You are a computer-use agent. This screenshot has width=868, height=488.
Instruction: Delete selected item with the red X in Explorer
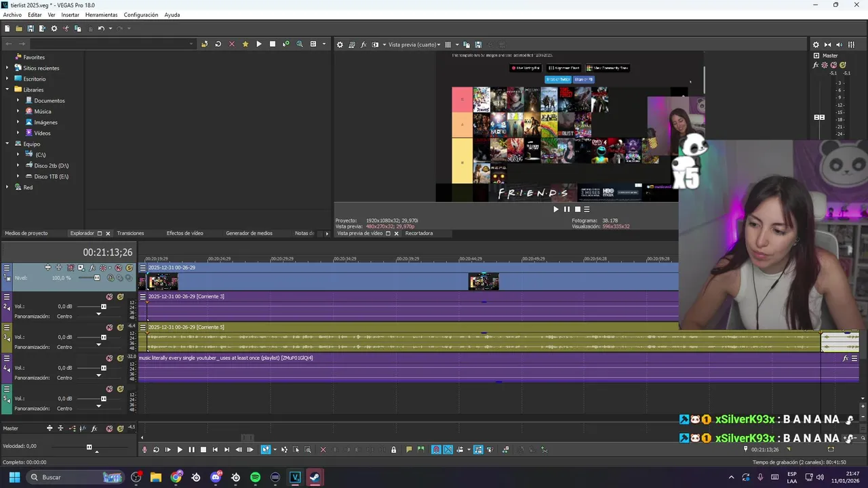[x=231, y=44]
